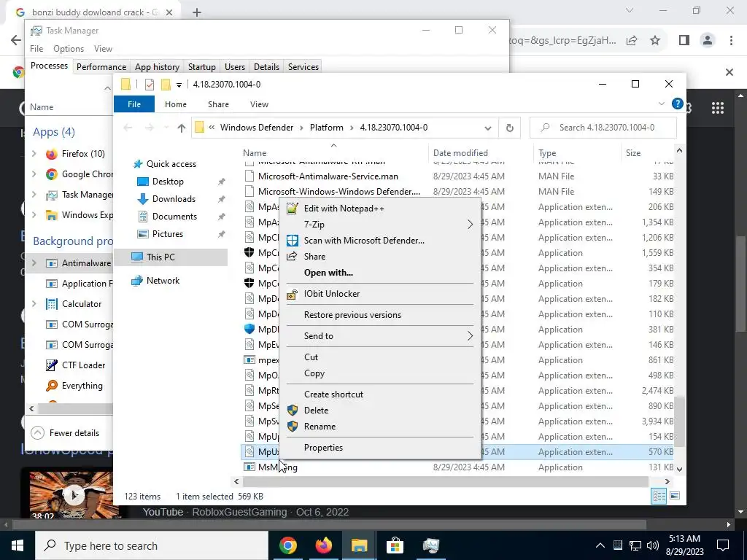Image resolution: width=747 pixels, height=560 pixels.
Task: Switch to the View ribbon tab in Explorer
Action: pos(259,104)
